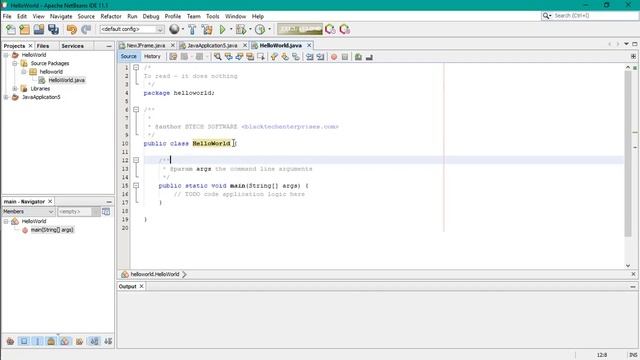Click Start Macro Recording red circle icon
The height and width of the screenshot is (360, 640).
click(334, 57)
